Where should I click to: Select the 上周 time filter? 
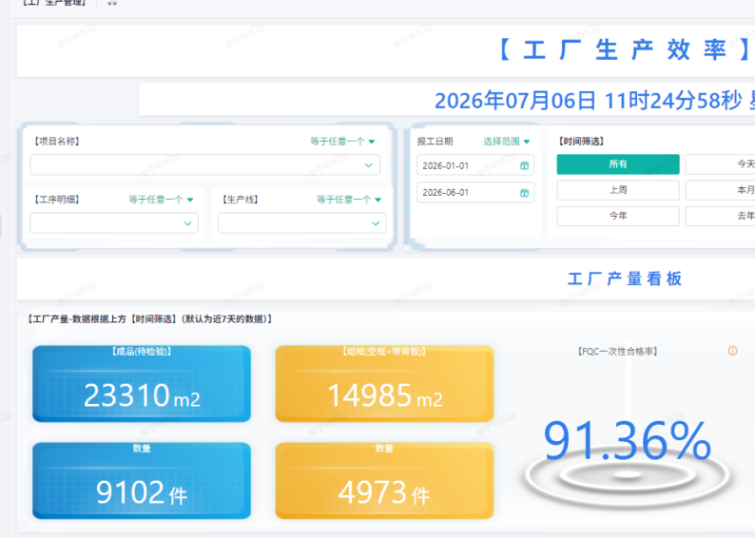pyautogui.click(x=618, y=190)
